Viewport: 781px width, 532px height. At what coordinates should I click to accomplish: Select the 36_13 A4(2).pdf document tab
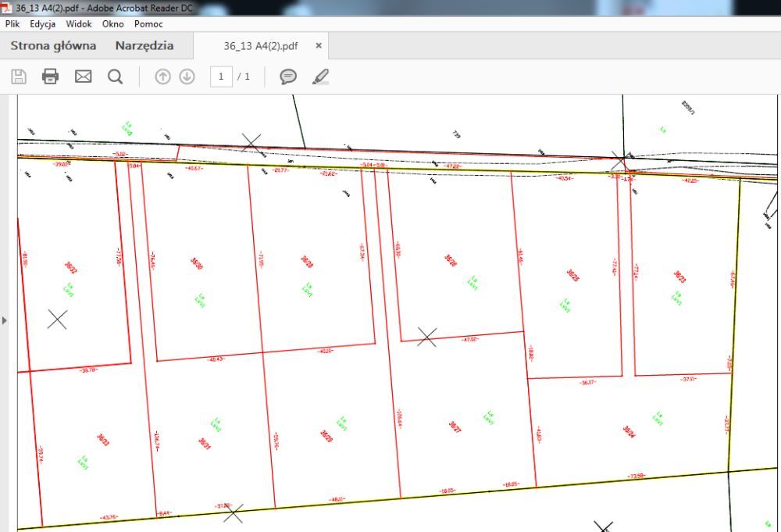tap(261, 46)
